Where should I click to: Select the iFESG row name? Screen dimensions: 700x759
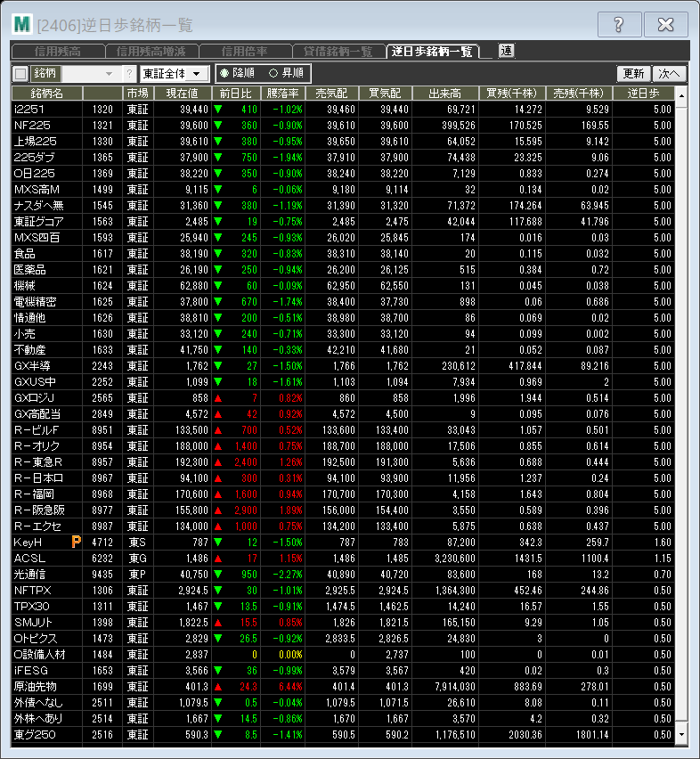click(x=31, y=671)
